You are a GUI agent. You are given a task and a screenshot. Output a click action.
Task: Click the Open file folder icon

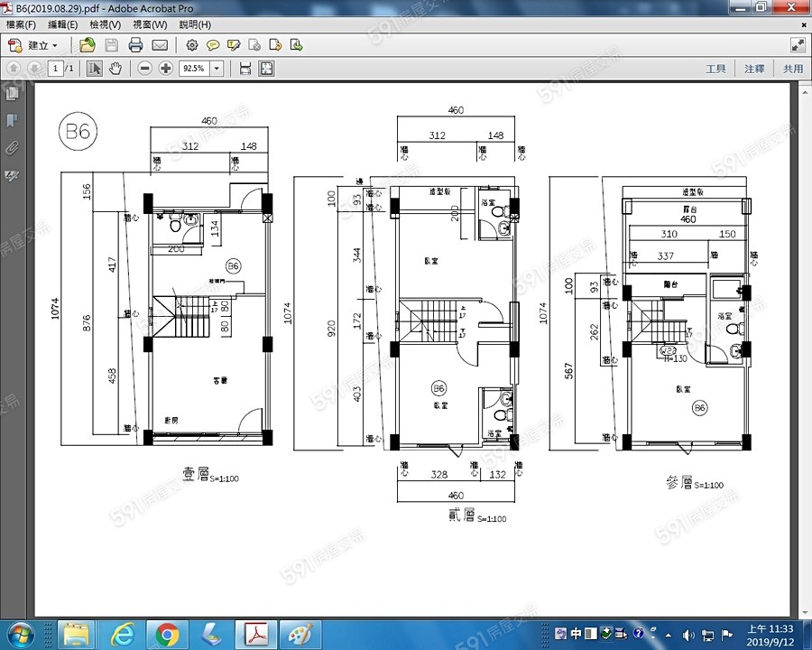pos(88,45)
